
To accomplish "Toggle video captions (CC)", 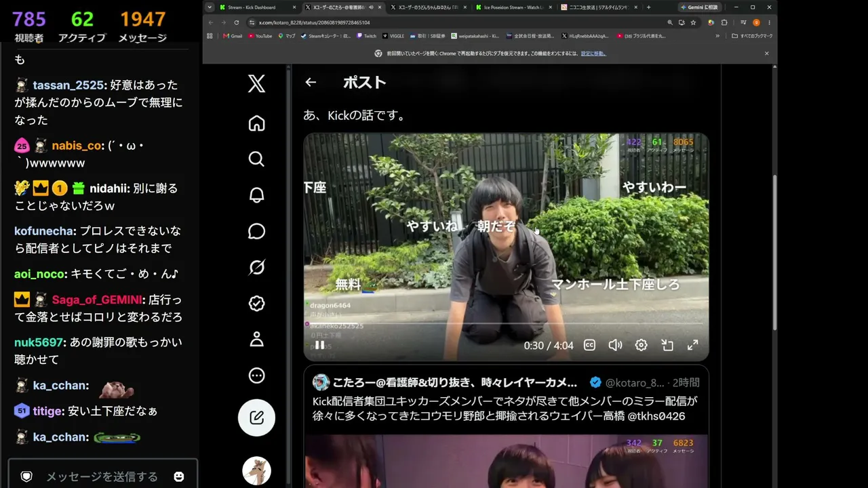I will point(590,345).
